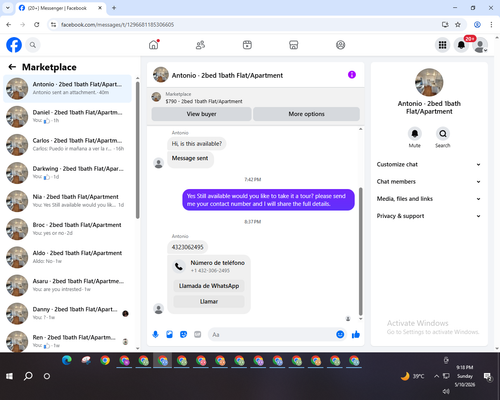Open the Friends icon in top navigation

(x=200, y=45)
